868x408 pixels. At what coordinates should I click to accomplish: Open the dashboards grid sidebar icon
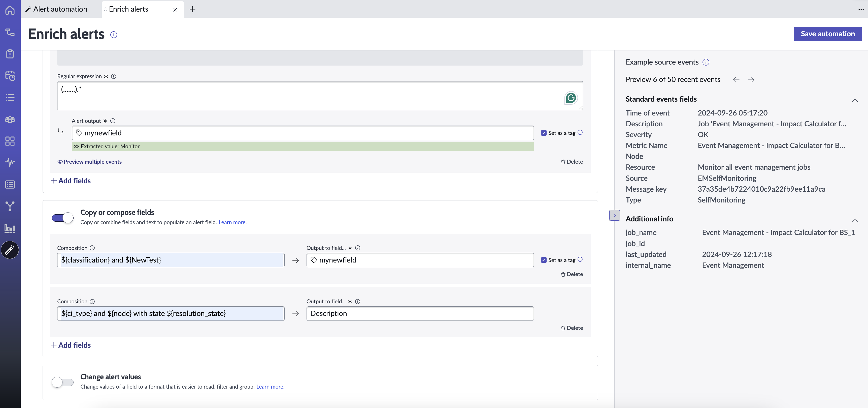click(x=10, y=141)
